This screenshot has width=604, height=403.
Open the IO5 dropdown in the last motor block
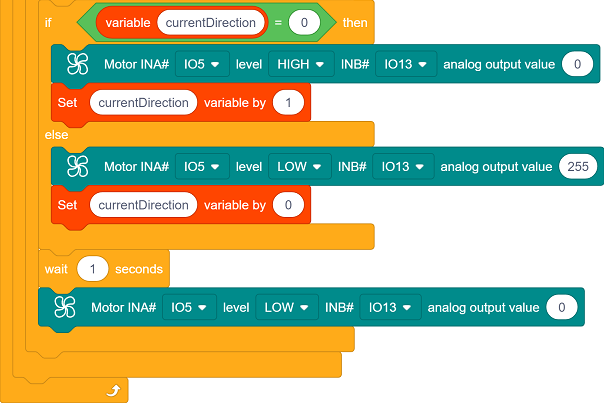[189, 307]
